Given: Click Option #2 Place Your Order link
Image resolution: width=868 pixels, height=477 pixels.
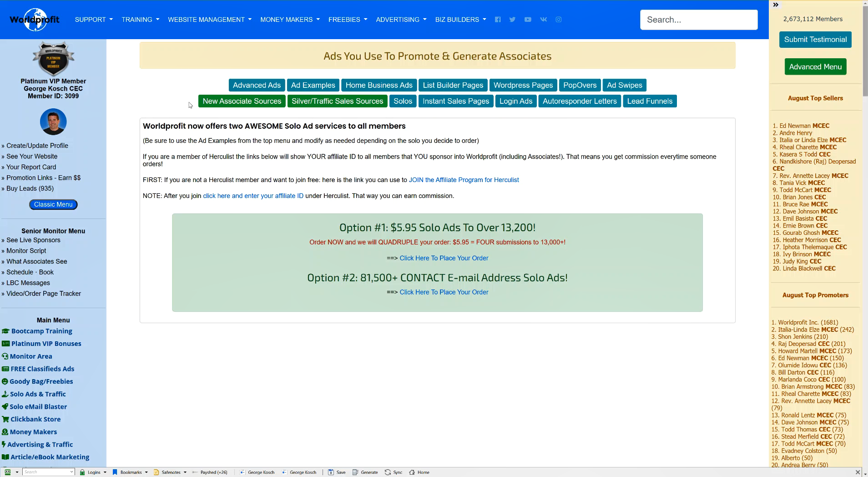Looking at the screenshot, I should (444, 292).
